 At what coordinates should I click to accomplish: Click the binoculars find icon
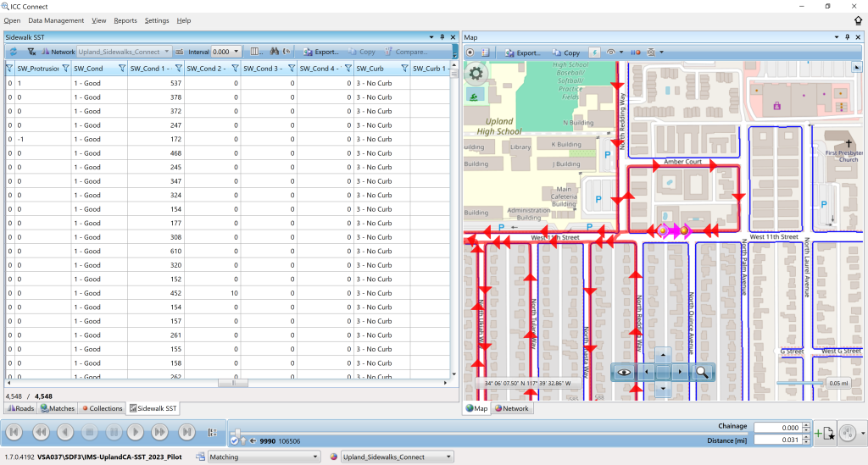pos(275,52)
